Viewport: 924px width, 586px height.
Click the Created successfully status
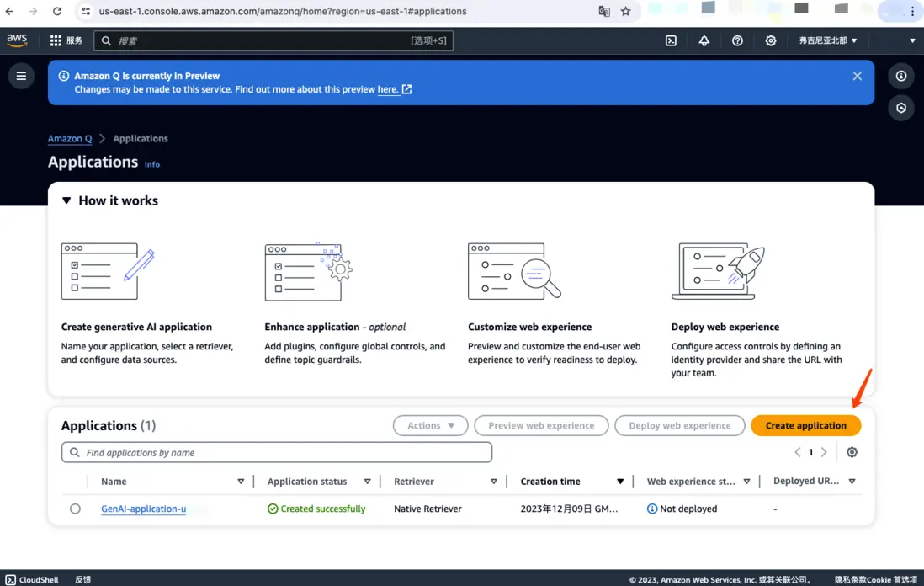click(x=316, y=509)
